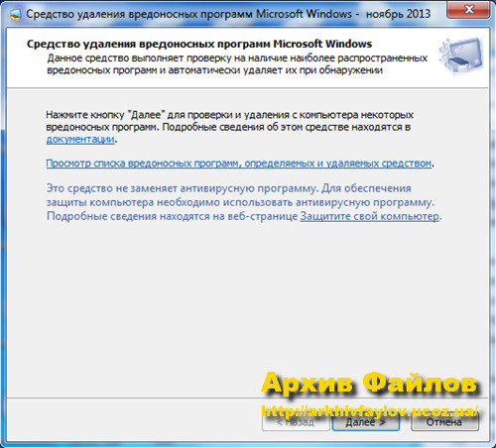Click the computer scan icon in the header

[x=461, y=56]
